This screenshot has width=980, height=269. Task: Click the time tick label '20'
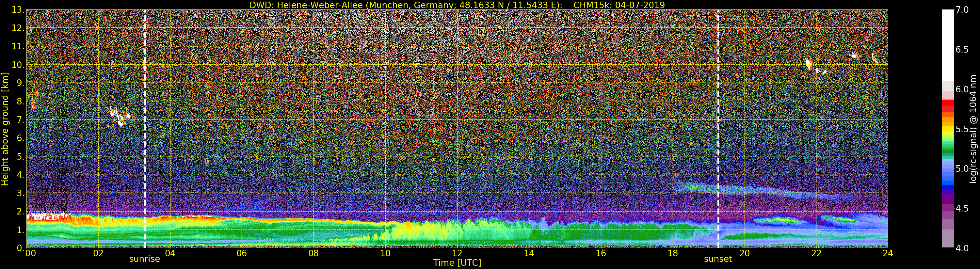pos(744,253)
